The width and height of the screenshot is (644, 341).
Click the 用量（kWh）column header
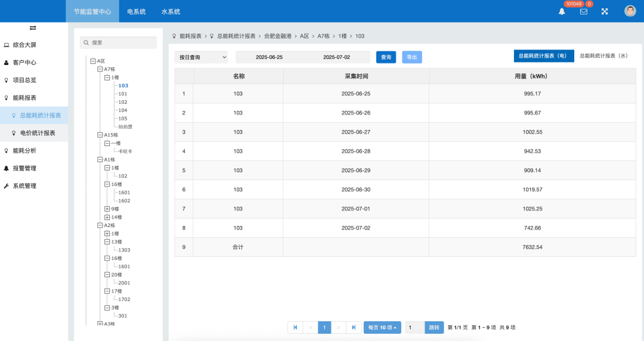pyautogui.click(x=532, y=76)
